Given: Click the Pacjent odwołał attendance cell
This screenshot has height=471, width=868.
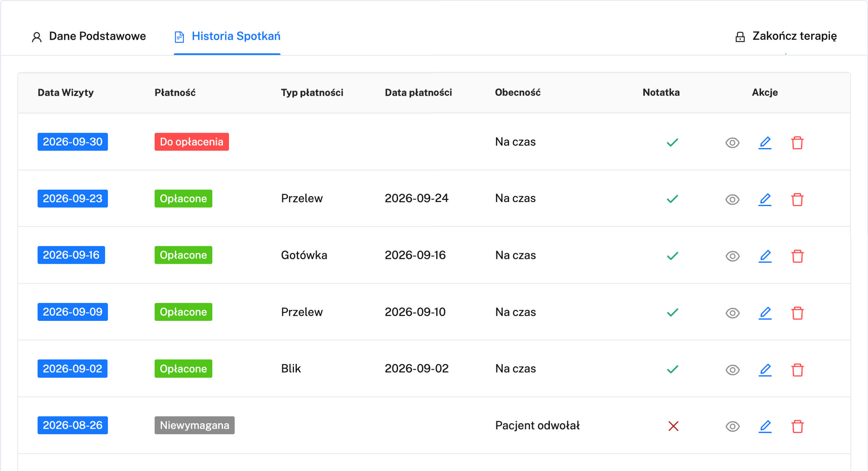Looking at the screenshot, I should coord(537,426).
